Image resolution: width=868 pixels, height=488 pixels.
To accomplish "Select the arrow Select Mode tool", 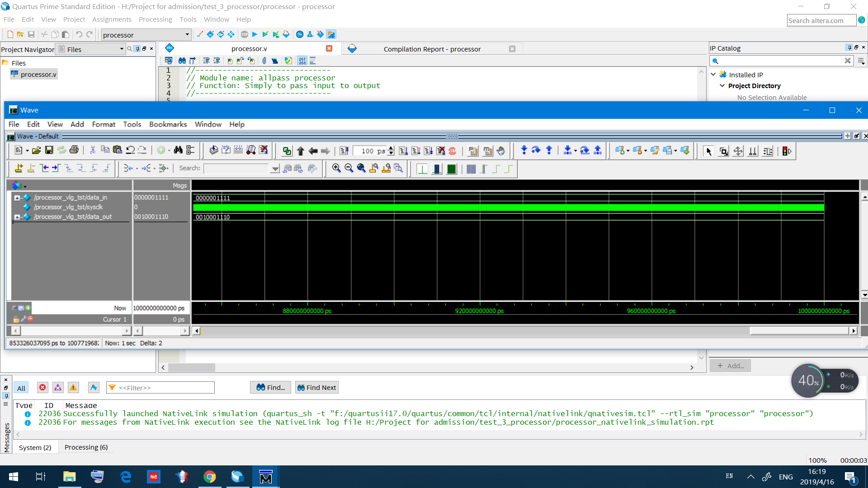I will pos(708,151).
